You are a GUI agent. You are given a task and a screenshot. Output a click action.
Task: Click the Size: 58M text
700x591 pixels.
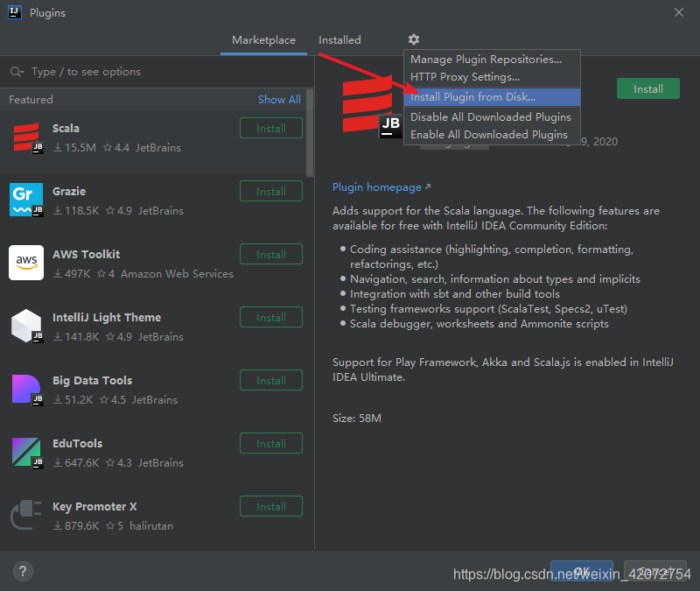pyautogui.click(x=357, y=419)
